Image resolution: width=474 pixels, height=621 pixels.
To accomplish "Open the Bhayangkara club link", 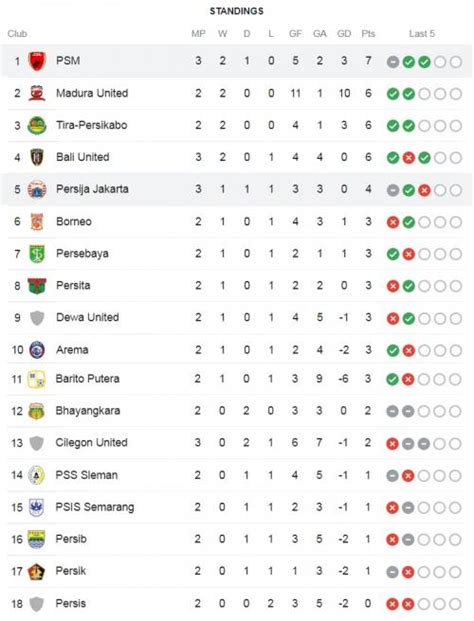I will pyautogui.click(x=88, y=411).
